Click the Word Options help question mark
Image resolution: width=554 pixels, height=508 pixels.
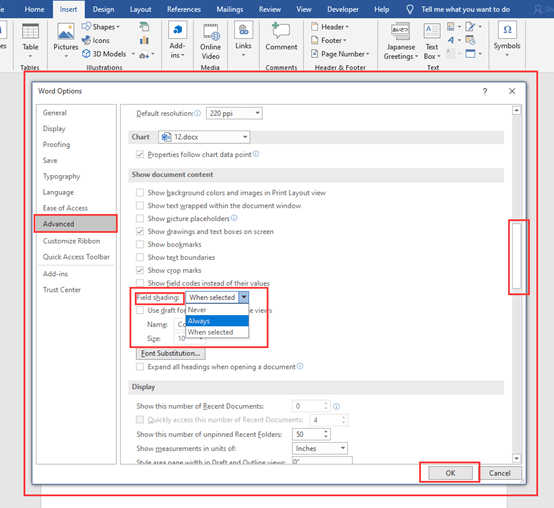pyautogui.click(x=485, y=91)
